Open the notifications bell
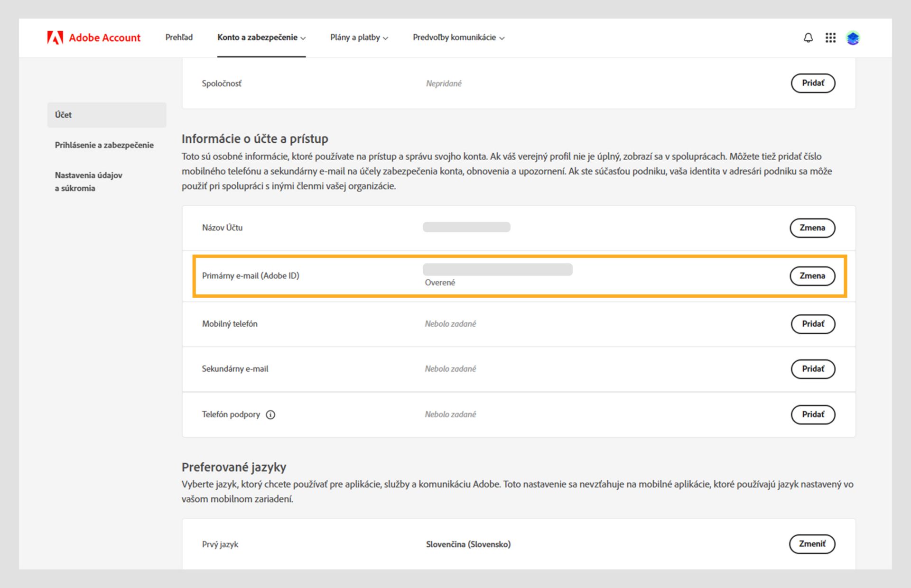This screenshot has width=911, height=588. click(808, 37)
